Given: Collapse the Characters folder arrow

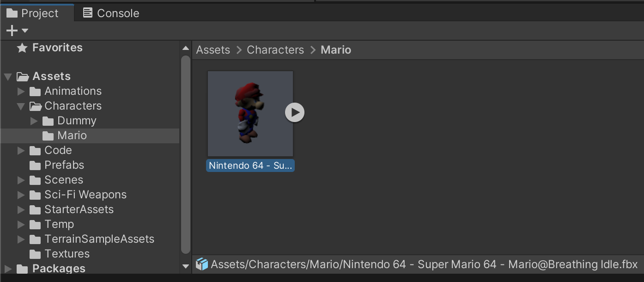Looking at the screenshot, I should click(x=21, y=106).
